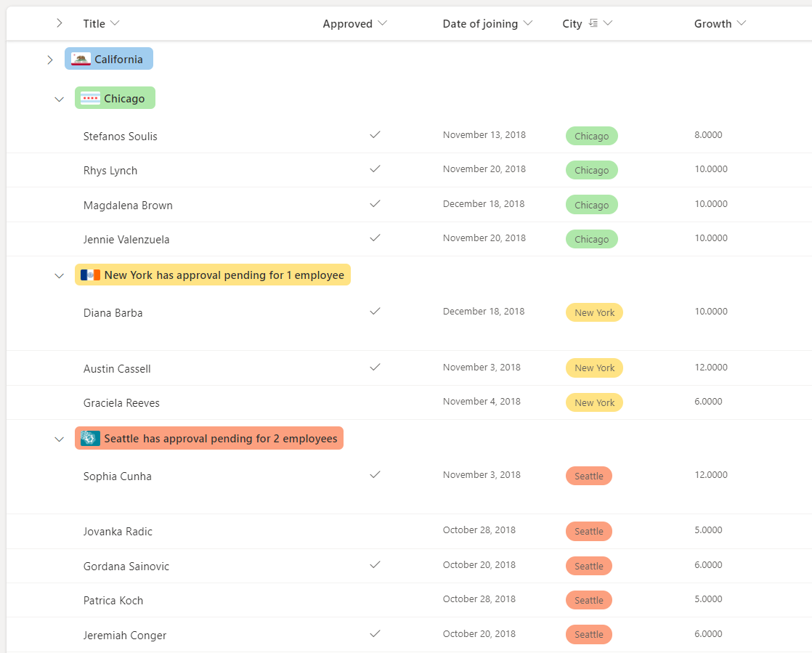Toggle approval for Gordana Sainovic
The width and height of the screenshot is (812, 653).
(375, 564)
